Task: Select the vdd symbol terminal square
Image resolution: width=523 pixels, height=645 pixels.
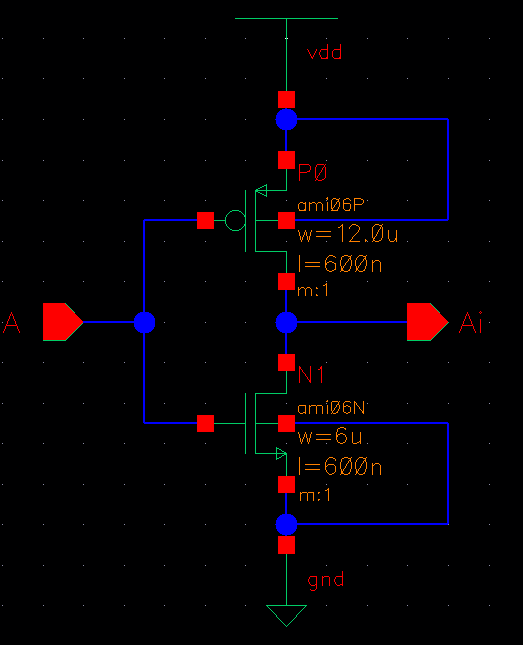Action: pos(286,100)
